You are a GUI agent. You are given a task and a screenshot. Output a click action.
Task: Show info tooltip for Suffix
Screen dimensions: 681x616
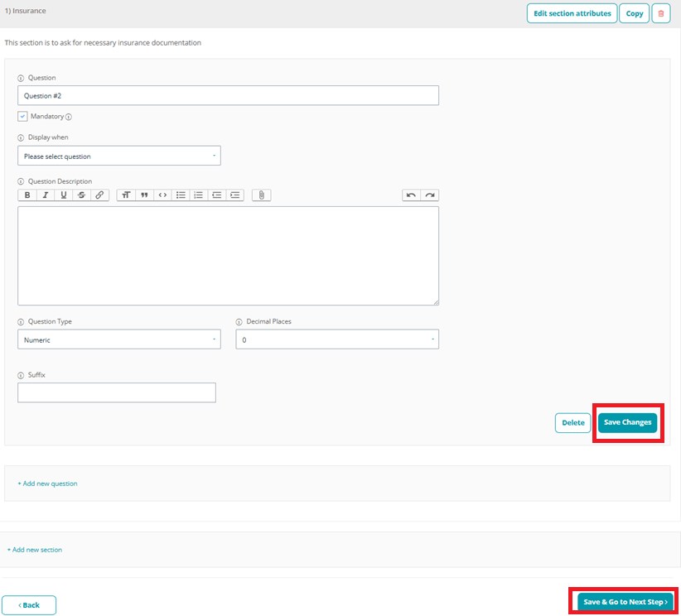tap(21, 376)
